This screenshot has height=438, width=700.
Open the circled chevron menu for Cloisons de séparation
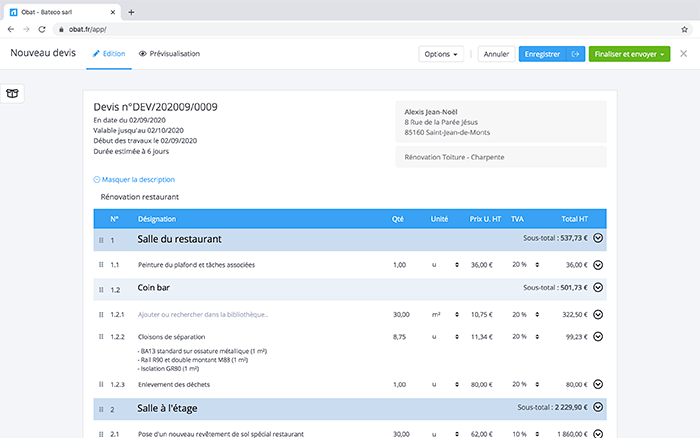598,336
